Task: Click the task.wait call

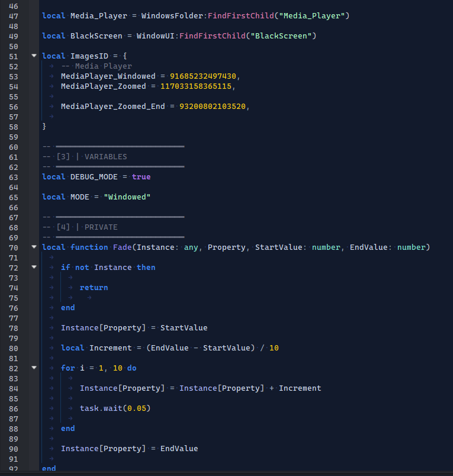Action: click(x=115, y=408)
